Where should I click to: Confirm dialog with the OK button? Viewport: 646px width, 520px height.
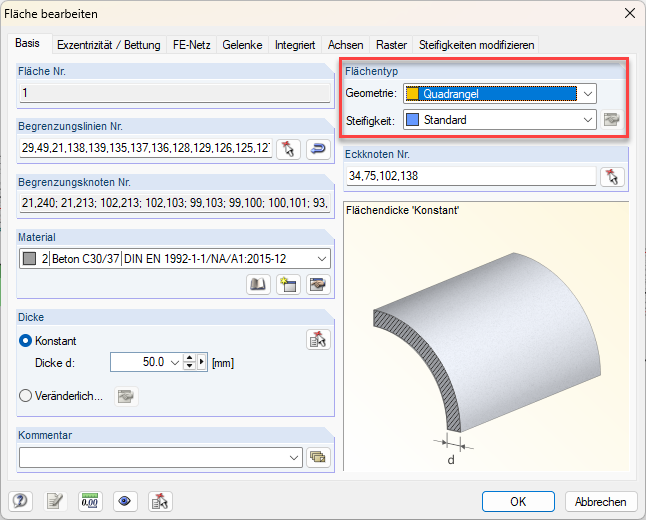pos(518,502)
